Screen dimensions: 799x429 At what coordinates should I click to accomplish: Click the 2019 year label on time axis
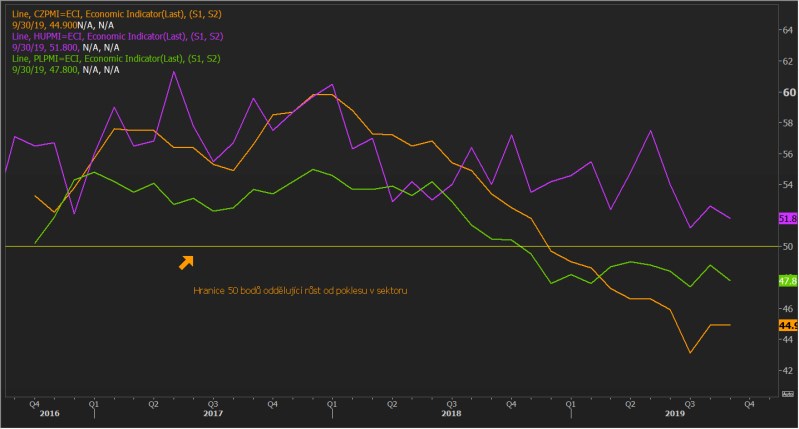[675, 412]
